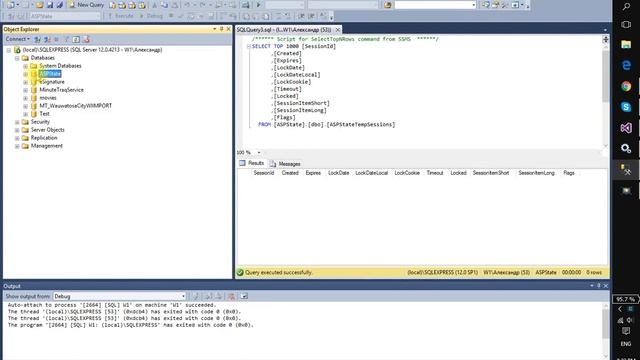
Task: Open file with the folder toolbar icon
Action: (x=40, y=5)
